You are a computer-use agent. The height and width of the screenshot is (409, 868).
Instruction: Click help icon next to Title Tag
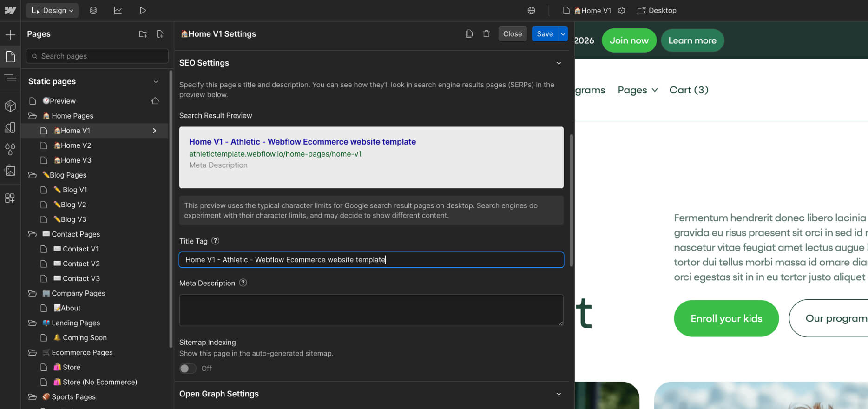pyautogui.click(x=215, y=241)
